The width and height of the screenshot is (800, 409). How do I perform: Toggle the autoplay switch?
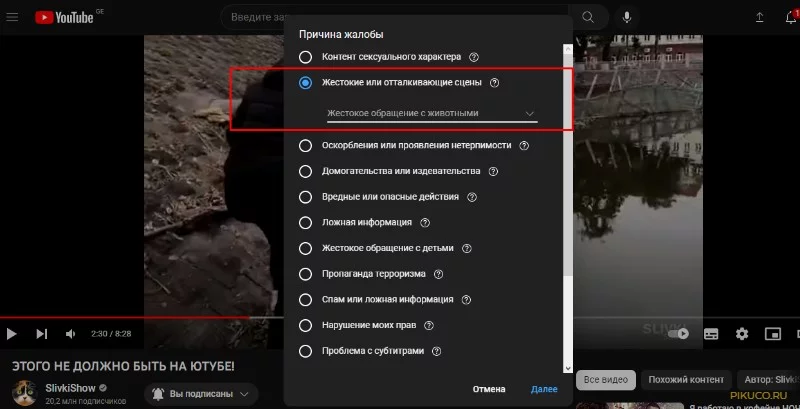(679, 334)
